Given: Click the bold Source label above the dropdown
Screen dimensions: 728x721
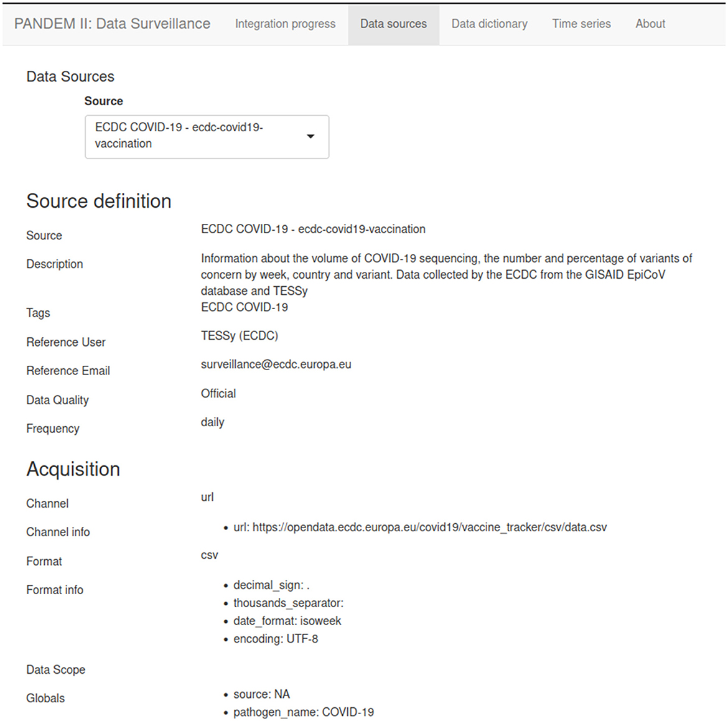Looking at the screenshot, I should [103, 101].
